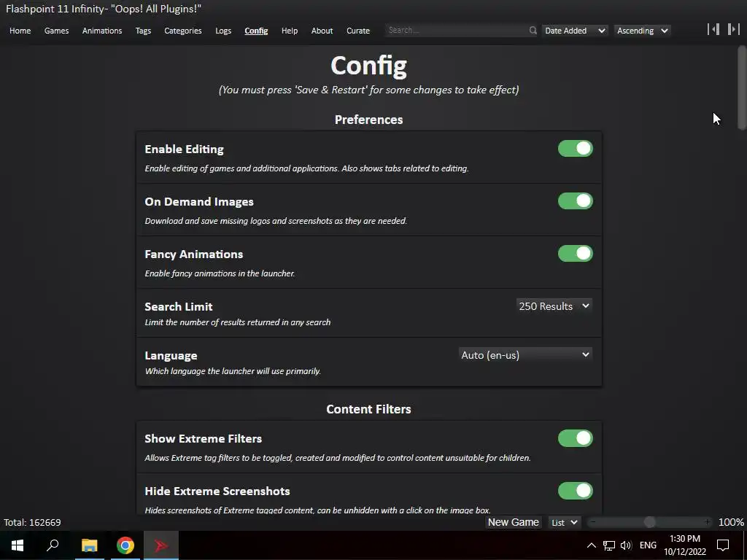Click the Flashpoint icon in the taskbar
This screenshot has width=747, height=560.
[x=161, y=545]
